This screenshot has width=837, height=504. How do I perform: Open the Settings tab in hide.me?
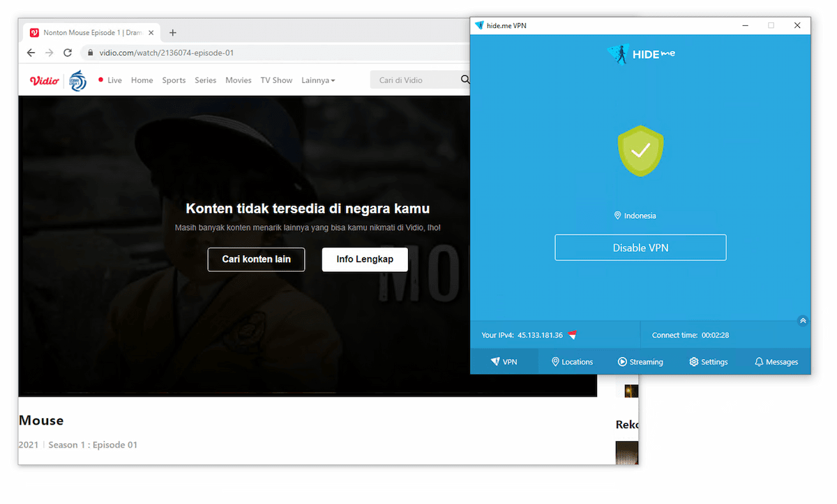point(709,362)
